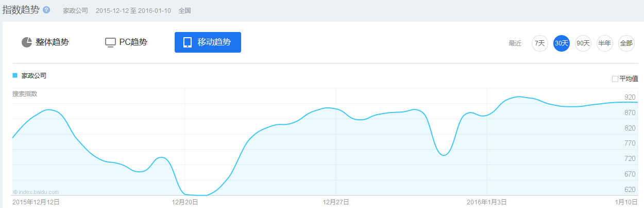644x208 pixels.
Task: Select the 移动趋势 tab label
Action: [214, 42]
